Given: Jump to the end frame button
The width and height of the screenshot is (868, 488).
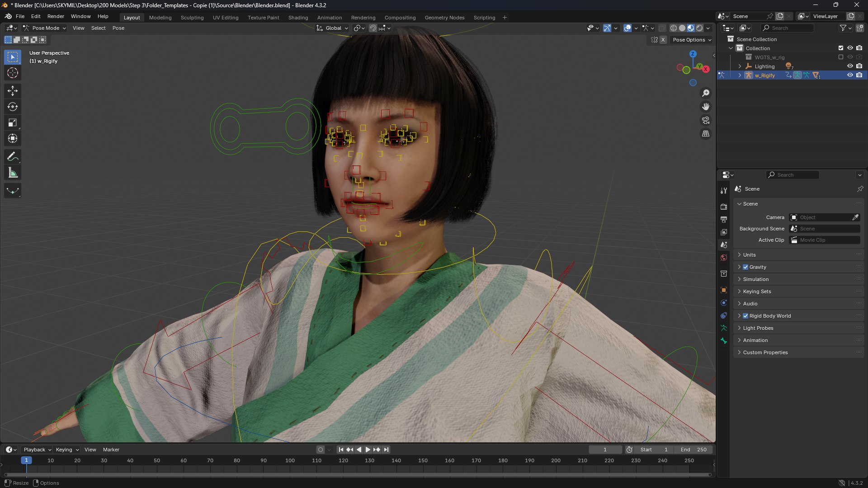Looking at the screenshot, I should 386,450.
